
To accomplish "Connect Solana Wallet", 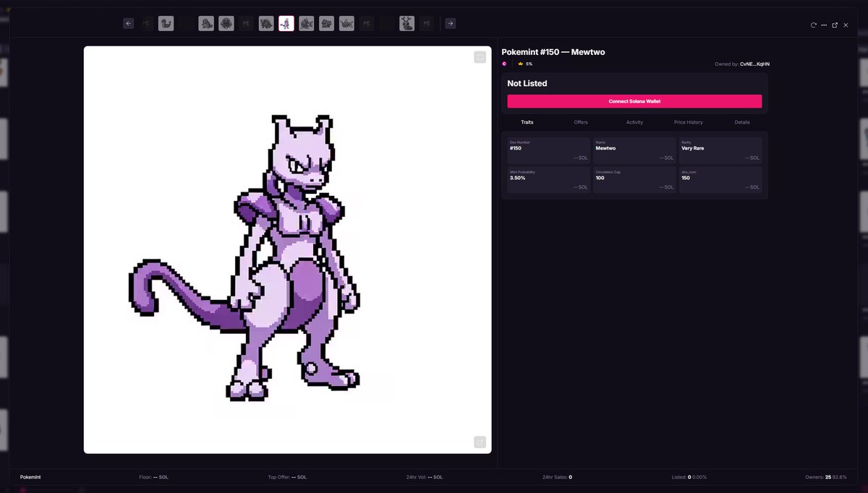I will [x=634, y=101].
